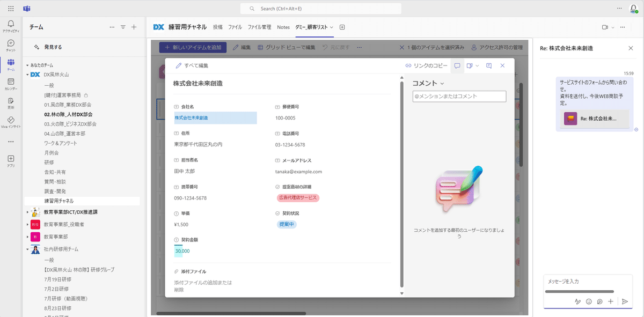644x317 pixels.
Task: Open the Re: 株式会社未来... card in the message
Action: 595,119
